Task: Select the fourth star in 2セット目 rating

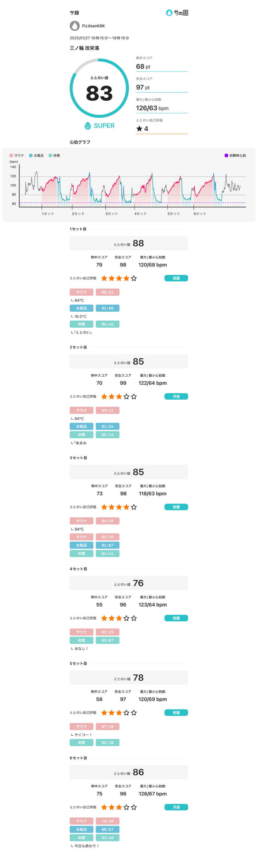Action: coord(126,397)
